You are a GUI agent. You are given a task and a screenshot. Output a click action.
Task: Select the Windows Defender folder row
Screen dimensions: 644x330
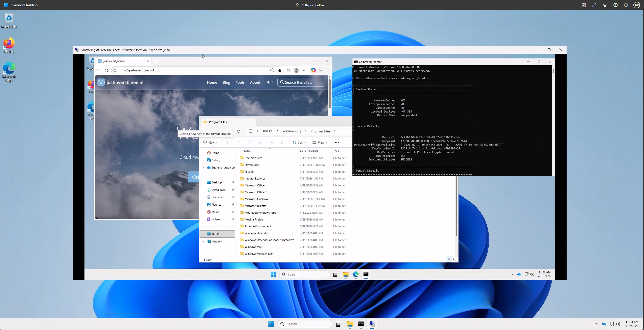(294, 233)
